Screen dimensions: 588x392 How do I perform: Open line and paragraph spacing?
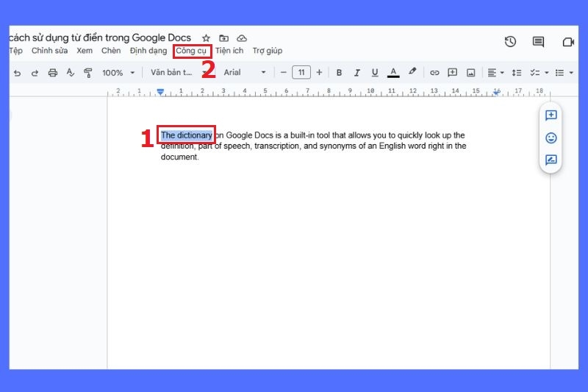point(517,73)
